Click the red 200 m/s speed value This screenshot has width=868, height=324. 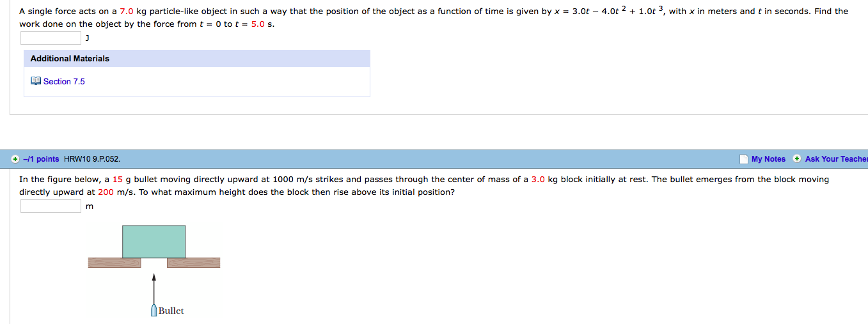point(106,192)
